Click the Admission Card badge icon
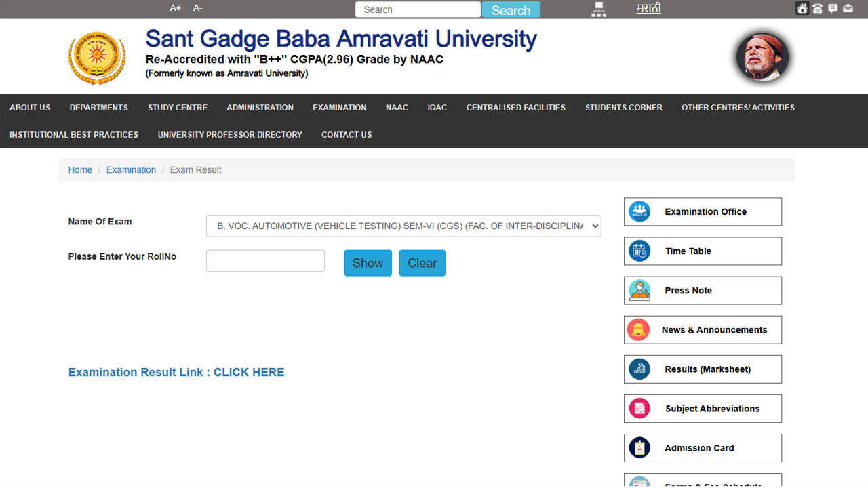868x488 pixels. (639, 447)
